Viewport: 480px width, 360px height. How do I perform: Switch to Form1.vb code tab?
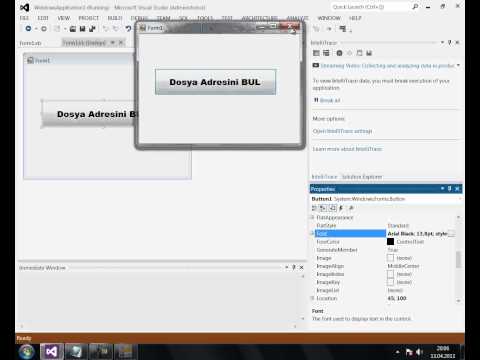tap(30, 43)
